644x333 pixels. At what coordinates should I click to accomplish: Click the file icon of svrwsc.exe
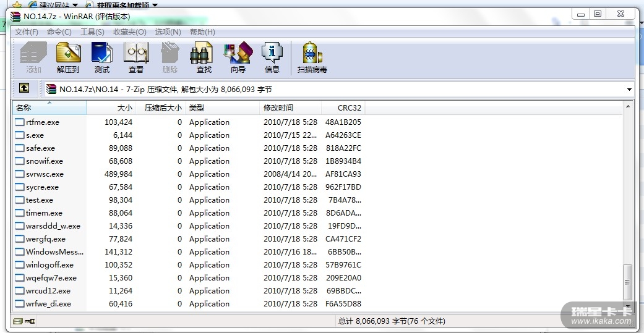pos(20,174)
